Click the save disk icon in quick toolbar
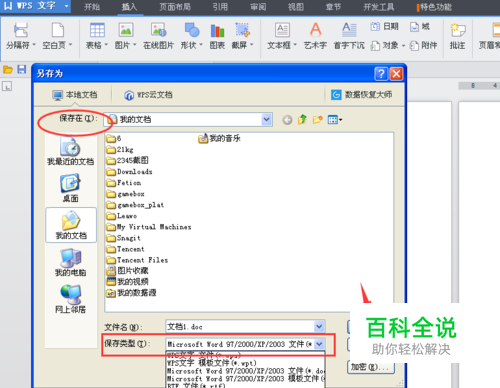The width and height of the screenshot is (500, 388). click(22, 69)
